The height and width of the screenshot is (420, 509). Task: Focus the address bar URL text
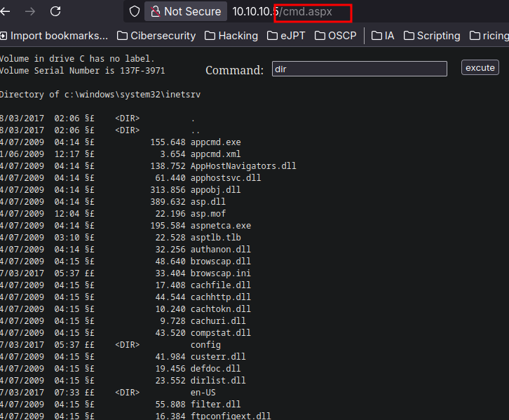282,12
